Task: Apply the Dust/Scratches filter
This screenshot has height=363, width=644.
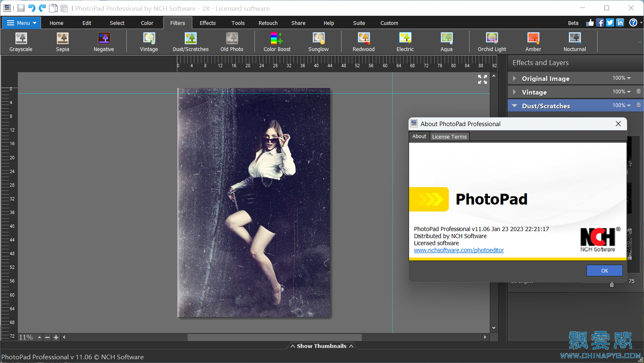Action: coord(191,42)
